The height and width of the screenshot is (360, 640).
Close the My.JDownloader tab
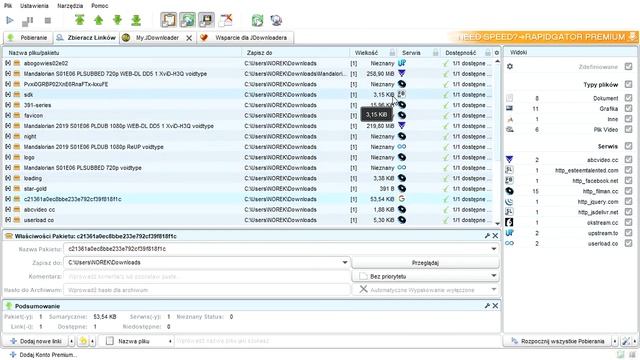point(189,38)
